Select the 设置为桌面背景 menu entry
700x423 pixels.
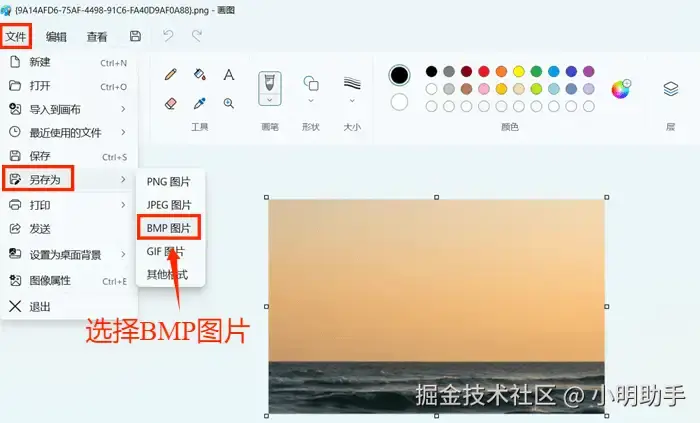click(69, 255)
